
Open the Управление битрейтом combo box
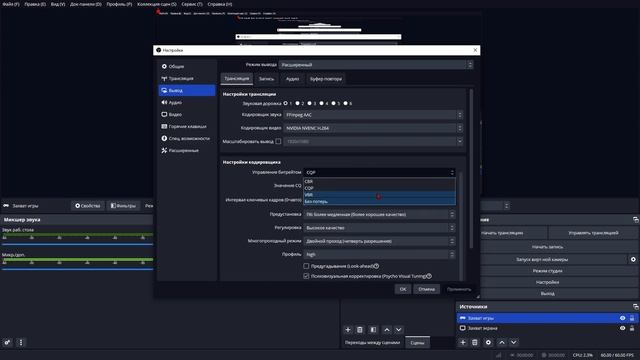[x=379, y=173]
